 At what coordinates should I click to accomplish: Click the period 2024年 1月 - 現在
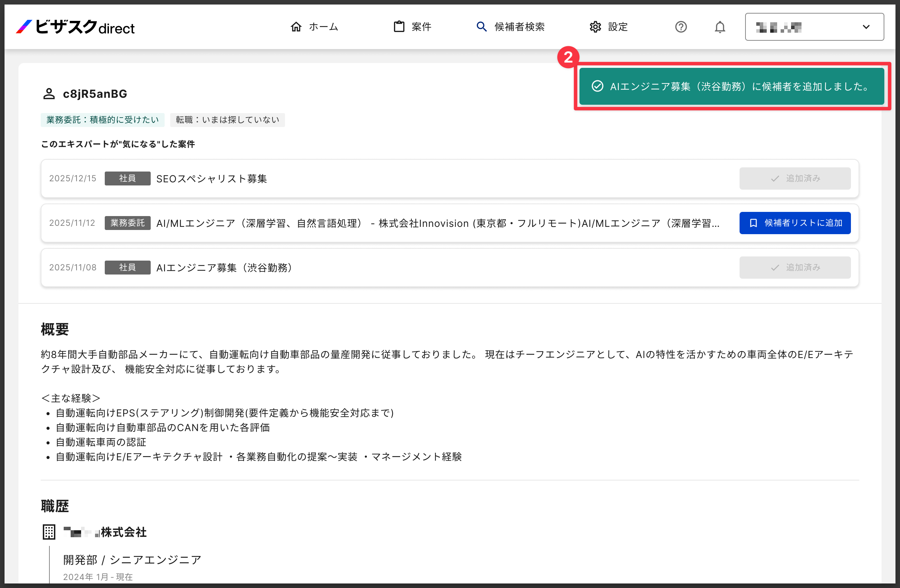tap(98, 577)
